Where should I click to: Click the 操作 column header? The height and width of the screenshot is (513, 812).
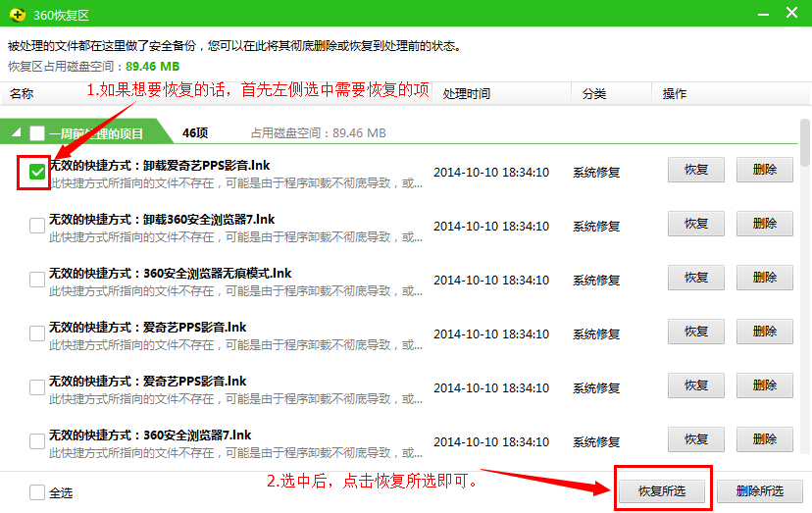pos(675,94)
